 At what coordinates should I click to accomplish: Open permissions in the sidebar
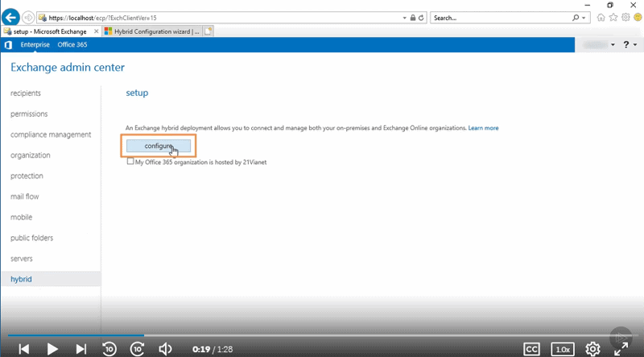pos(29,113)
